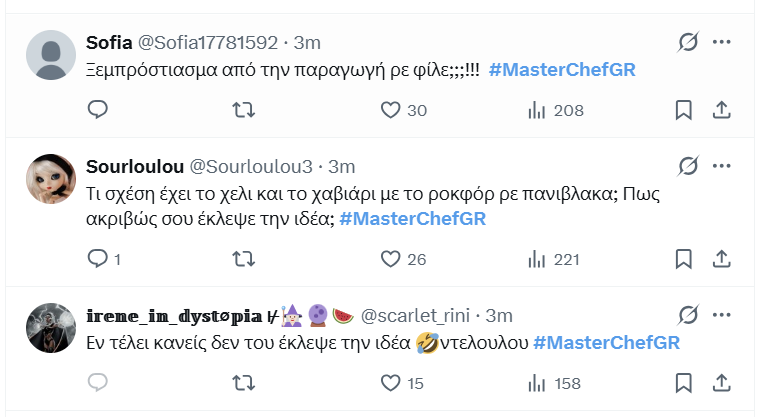Viewport: 757px width, 417px height.
Task: View analytics for Sofia's tweet
Action: [536, 110]
